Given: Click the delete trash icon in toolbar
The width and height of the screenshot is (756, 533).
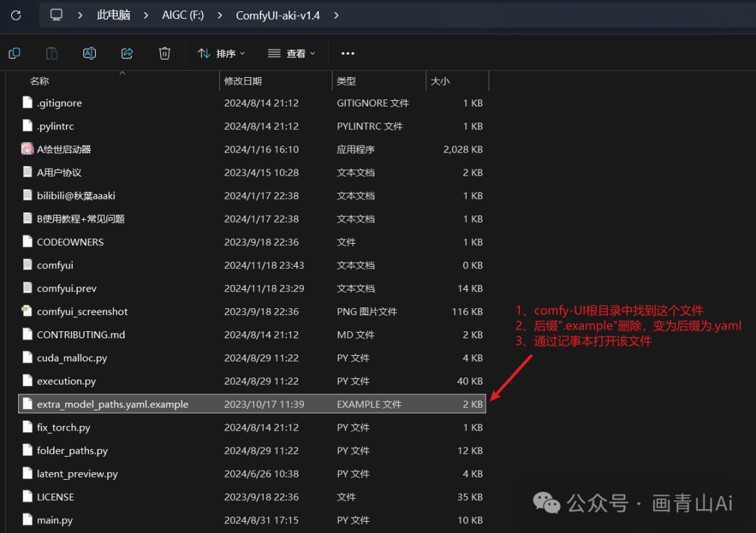Looking at the screenshot, I should pyautogui.click(x=164, y=53).
